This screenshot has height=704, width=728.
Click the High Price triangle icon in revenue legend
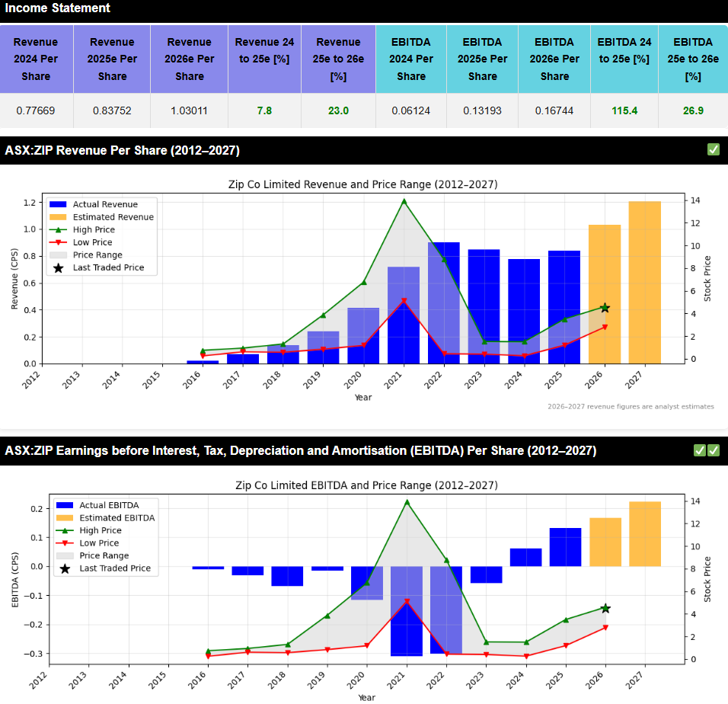click(x=59, y=229)
